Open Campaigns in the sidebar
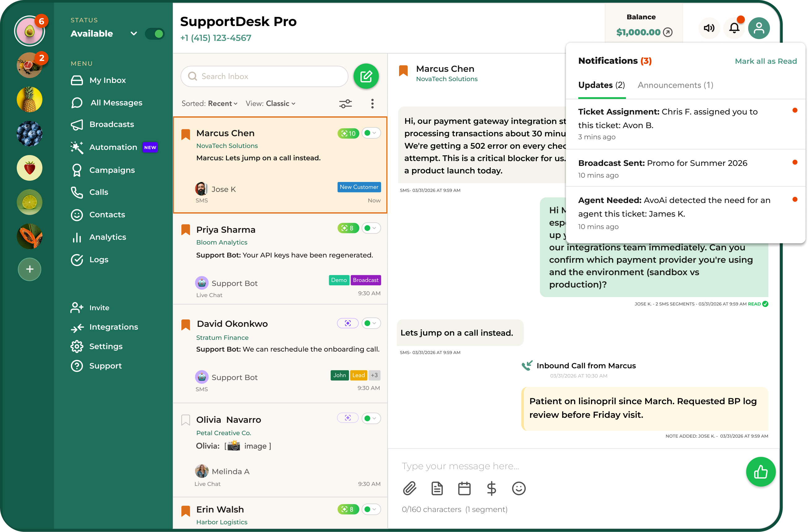The width and height of the screenshot is (808, 532). pos(103,170)
